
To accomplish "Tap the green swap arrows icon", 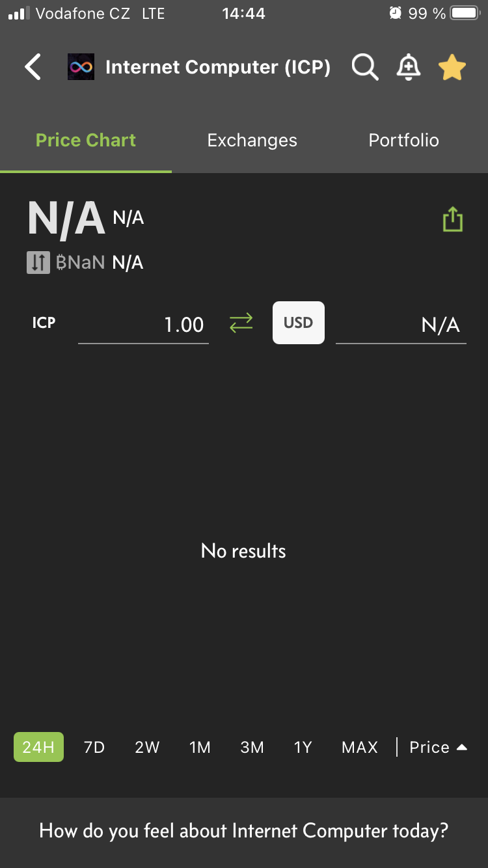I will coord(241,323).
